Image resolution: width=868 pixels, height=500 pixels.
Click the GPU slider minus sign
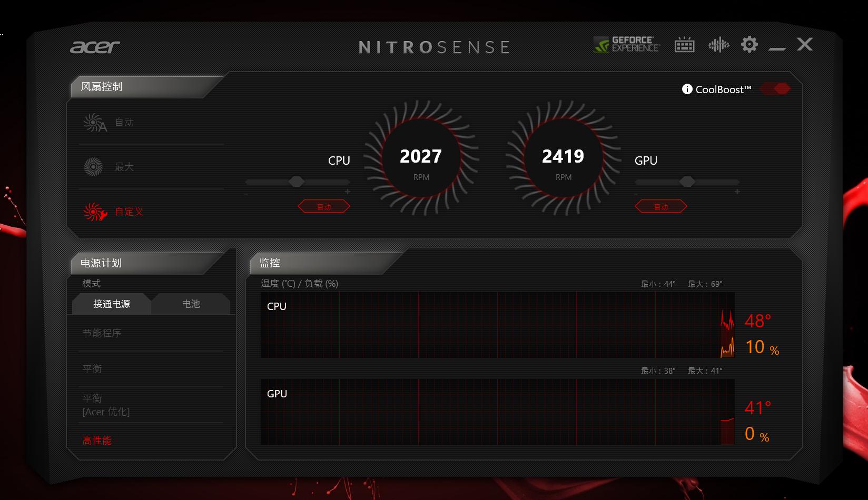636,194
